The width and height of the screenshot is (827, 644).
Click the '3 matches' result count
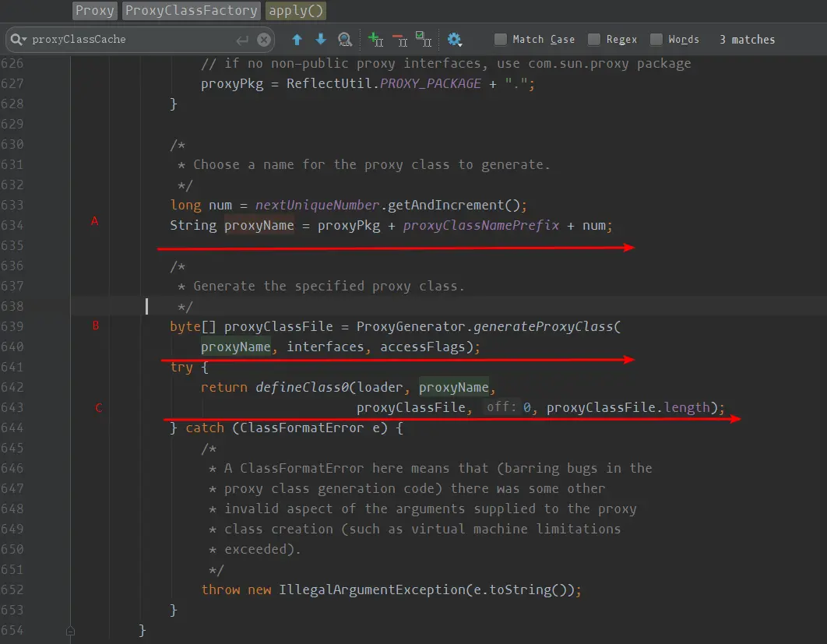click(747, 40)
